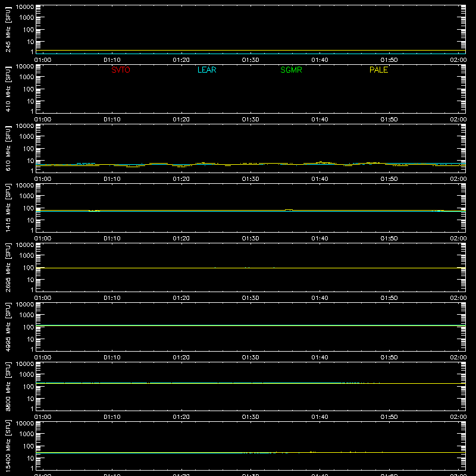The width and height of the screenshot is (476, 476).
Task: Select the 410 MHz [SFU] axis title
Action: (8, 89)
